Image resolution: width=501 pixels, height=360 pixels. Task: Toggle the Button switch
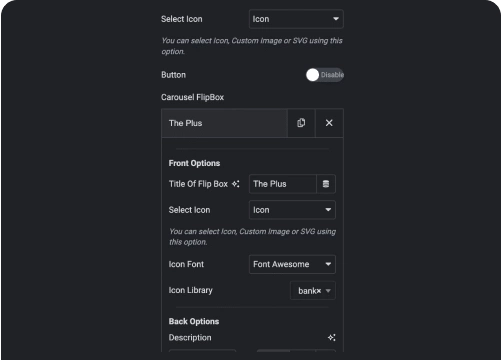(325, 75)
